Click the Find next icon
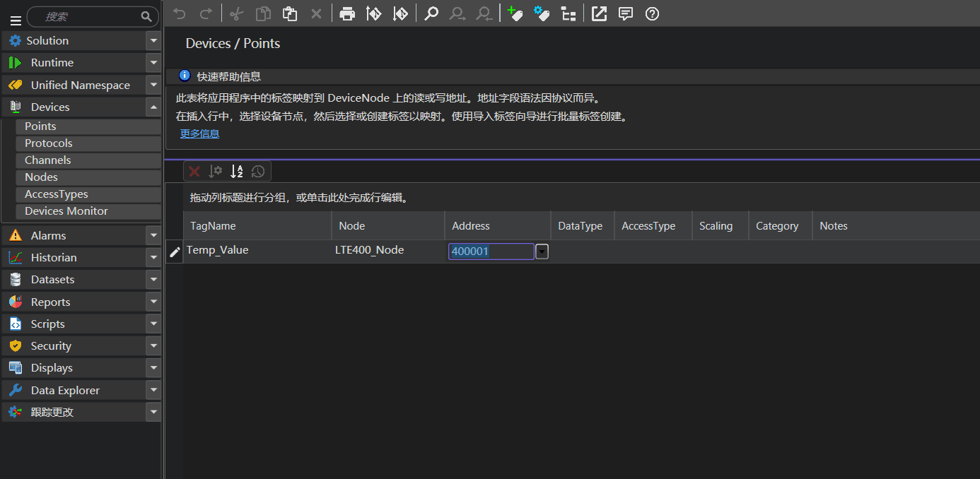 [x=457, y=13]
